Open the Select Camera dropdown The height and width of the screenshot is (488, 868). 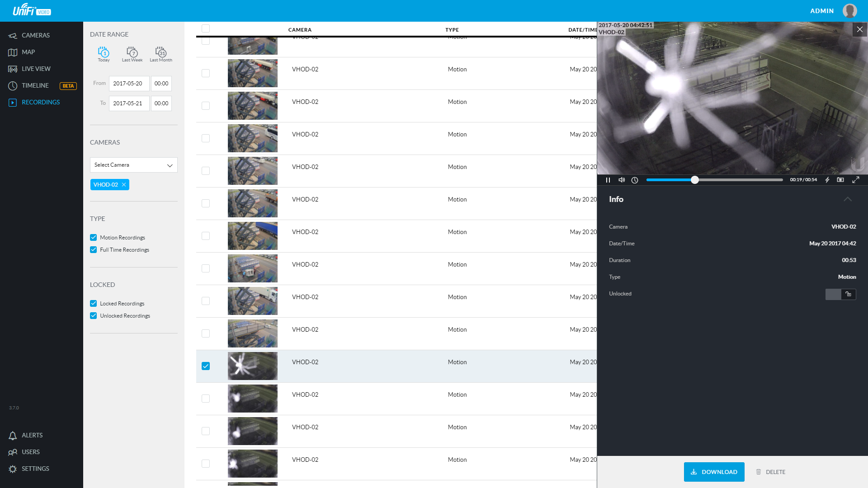134,165
